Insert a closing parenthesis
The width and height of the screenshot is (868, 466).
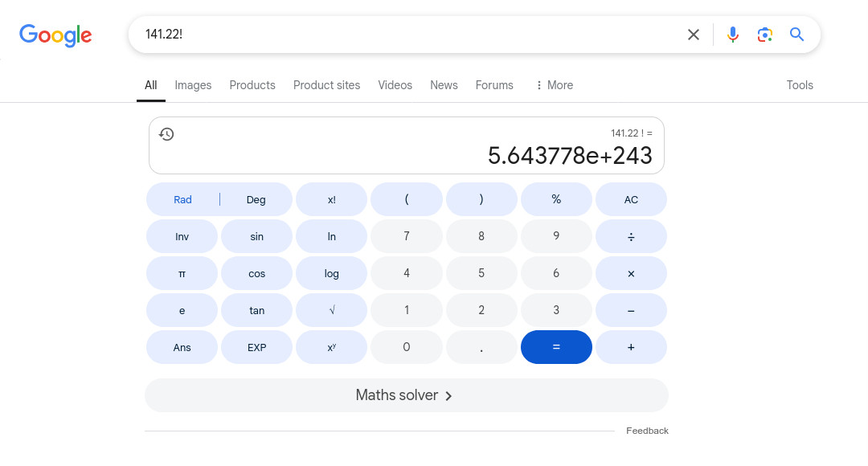pos(481,199)
